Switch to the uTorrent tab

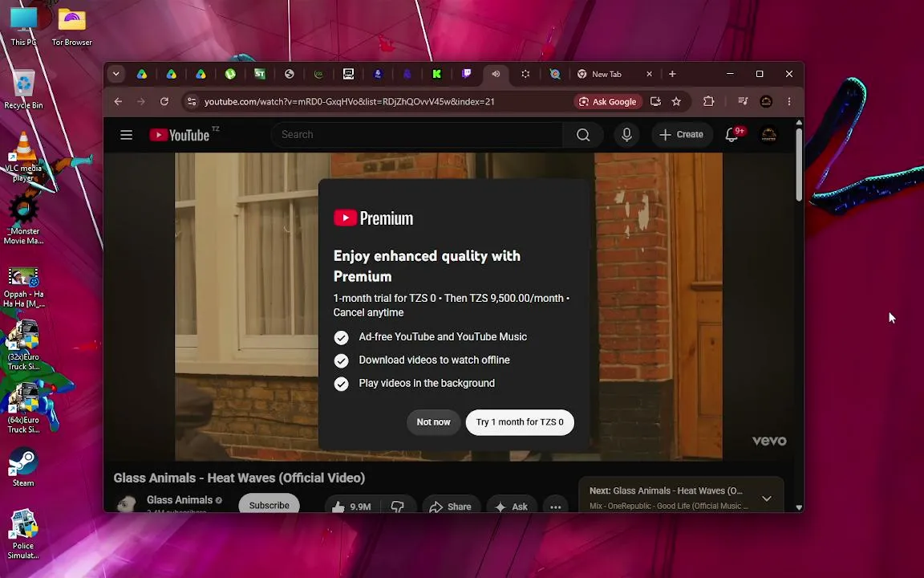click(230, 74)
